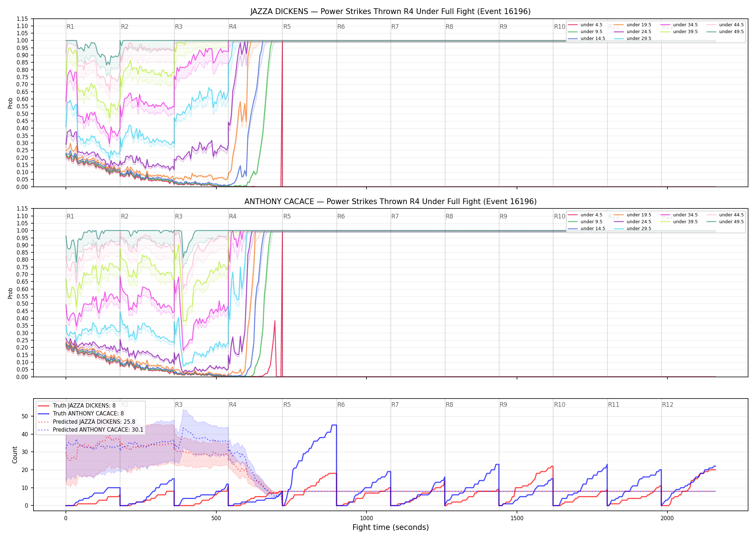The image size is (756, 540).
Task: Click 'under 29.5' legend item in Cacace chart
Action: tap(633, 229)
